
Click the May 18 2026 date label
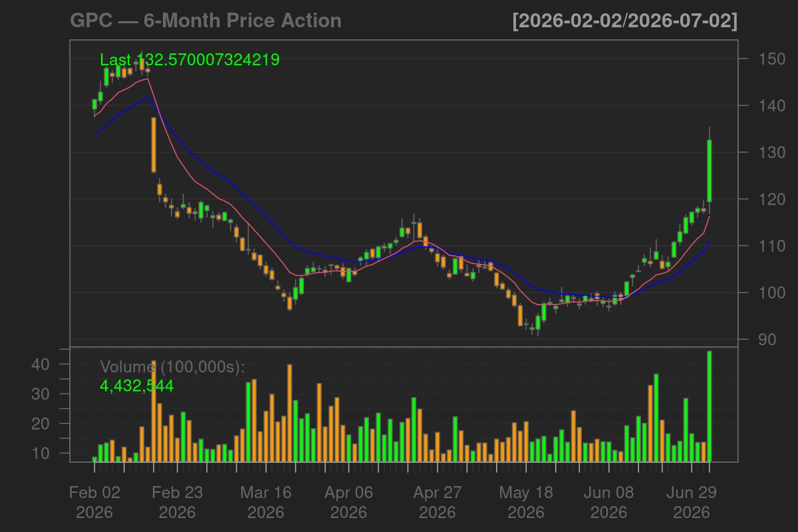coord(525,503)
